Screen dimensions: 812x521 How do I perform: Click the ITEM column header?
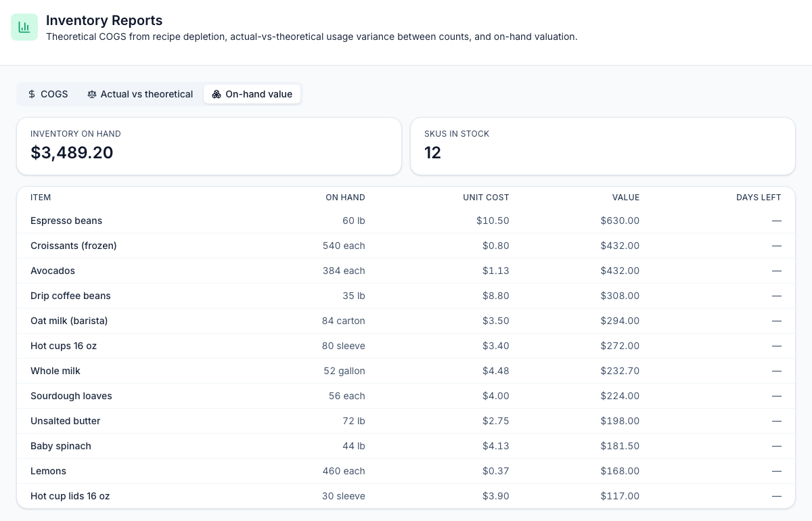(41, 198)
